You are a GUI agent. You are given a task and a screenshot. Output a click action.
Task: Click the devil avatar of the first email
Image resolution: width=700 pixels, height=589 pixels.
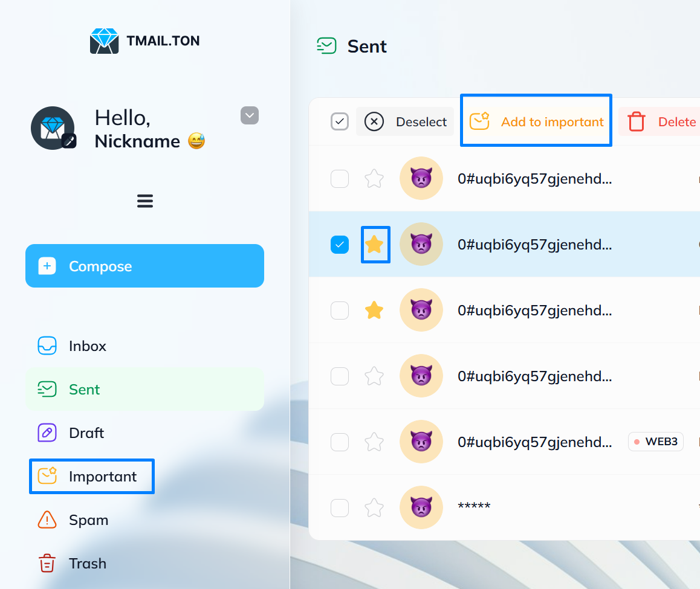(421, 178)
